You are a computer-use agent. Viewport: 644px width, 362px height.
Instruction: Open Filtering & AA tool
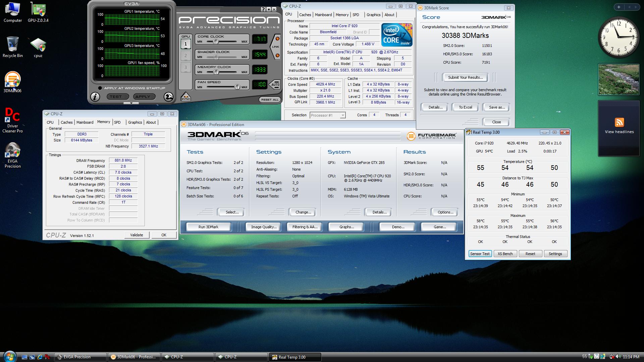pyautogui.click(x=305, y=227)
